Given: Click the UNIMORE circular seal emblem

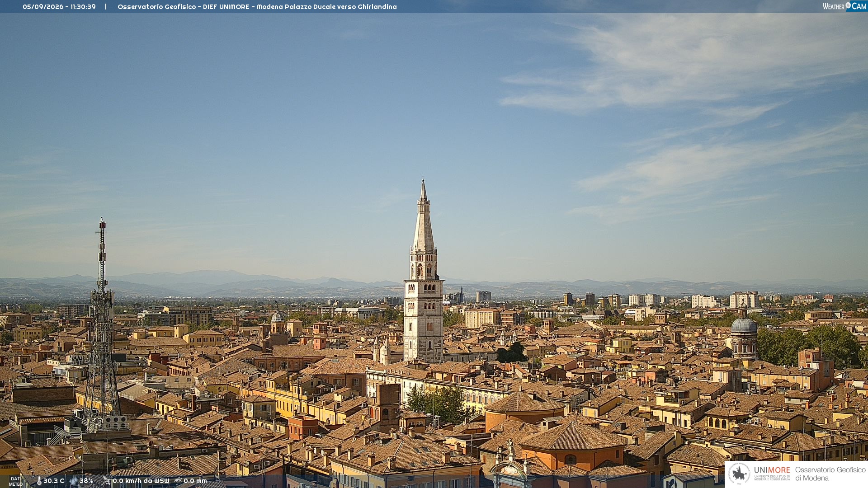Looking at the screenshot, I should pos(740,474).
